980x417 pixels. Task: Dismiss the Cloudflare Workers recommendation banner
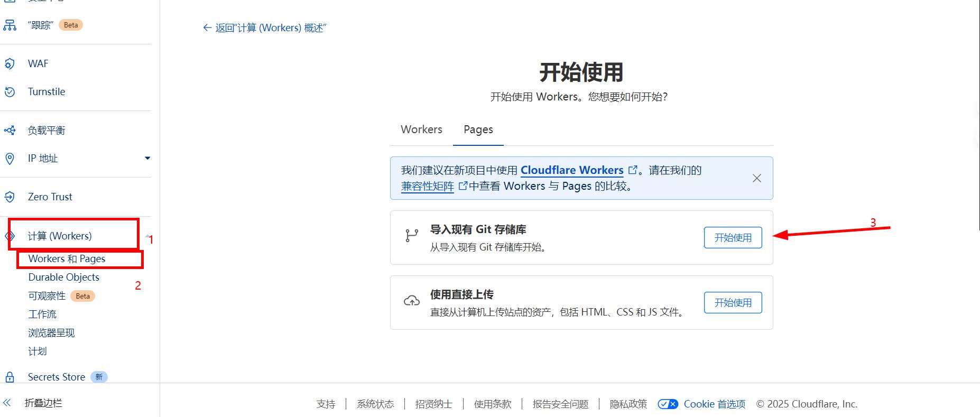pyautogui.click(x=757, y=178)
